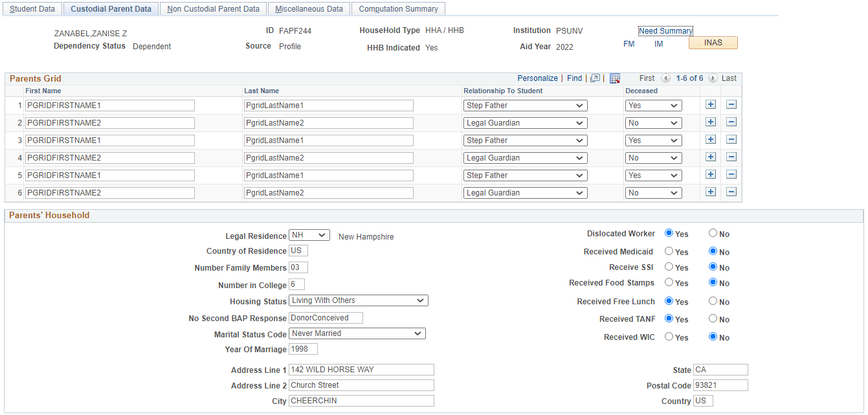Edit Number Family Members field
This screenshot has width=868, height=415.
(298, 267)
